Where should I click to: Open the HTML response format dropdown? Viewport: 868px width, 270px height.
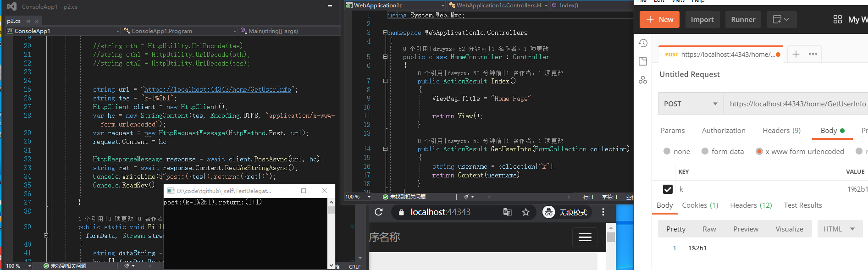pos(840,229)
